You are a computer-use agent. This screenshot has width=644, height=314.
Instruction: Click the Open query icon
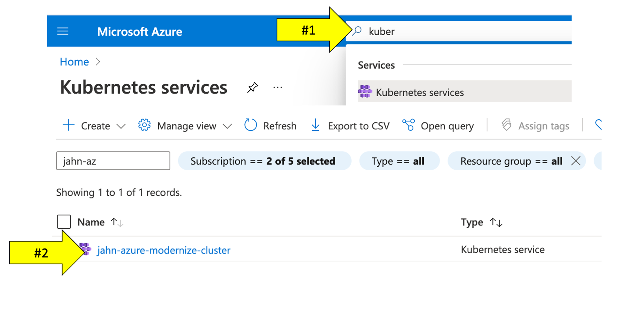408,125
